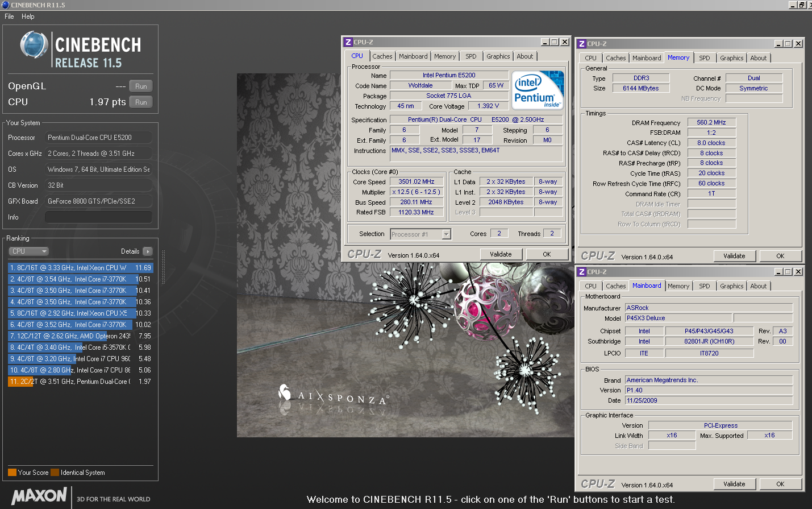Run the CPU benchmark
812x509 pixels.
click(141, 102)
